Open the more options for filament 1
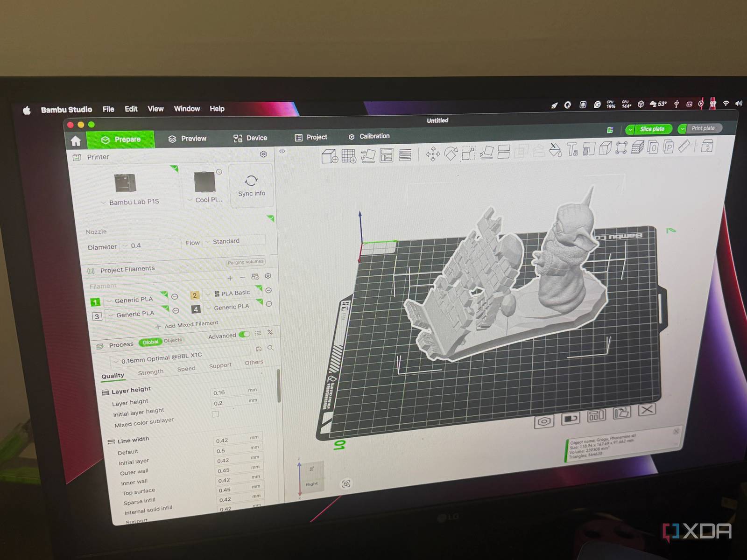 175,297
